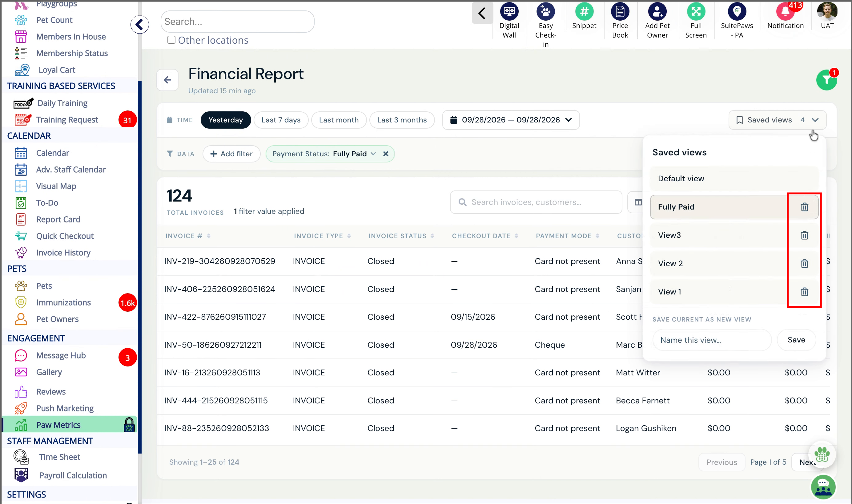Open the chat support icon
The image size is (852, 504).
coord(823,487)
